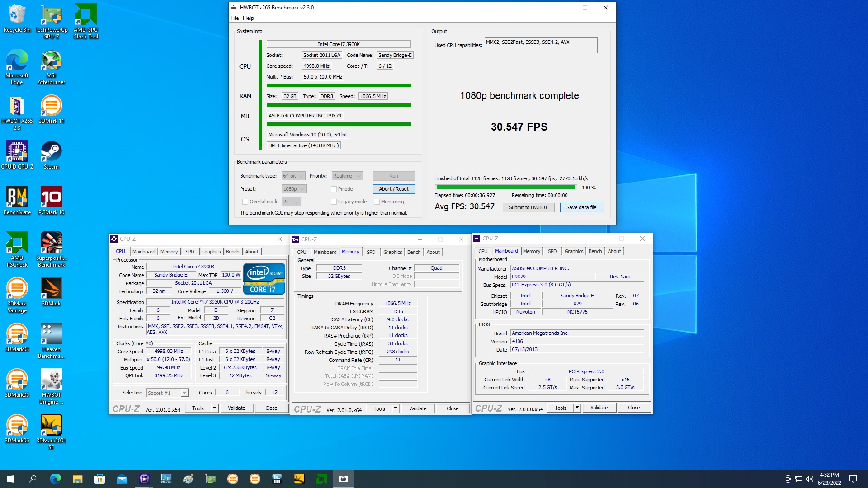Click Used CPU capabilities text box

coord(541,45)
